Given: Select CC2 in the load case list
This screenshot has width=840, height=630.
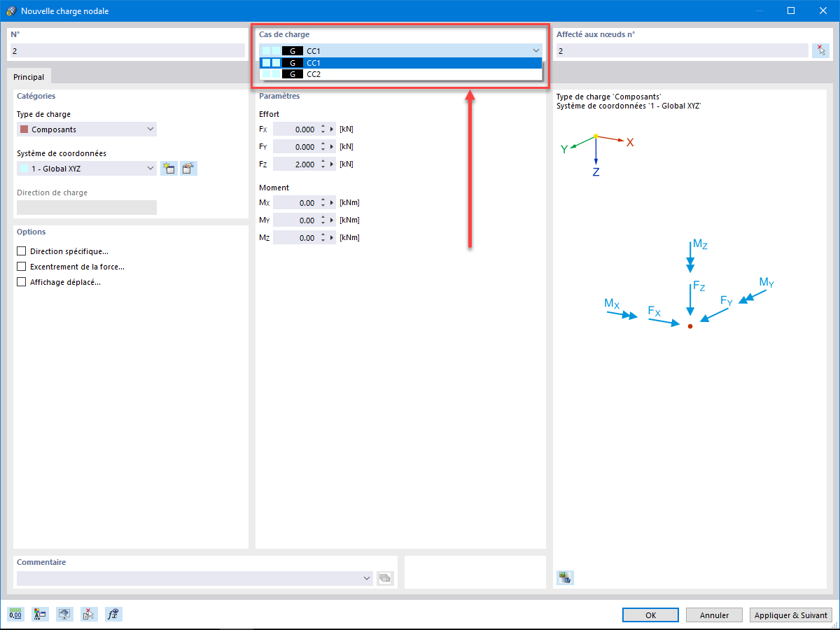Looking at the screenshot, I should (401, 73).
